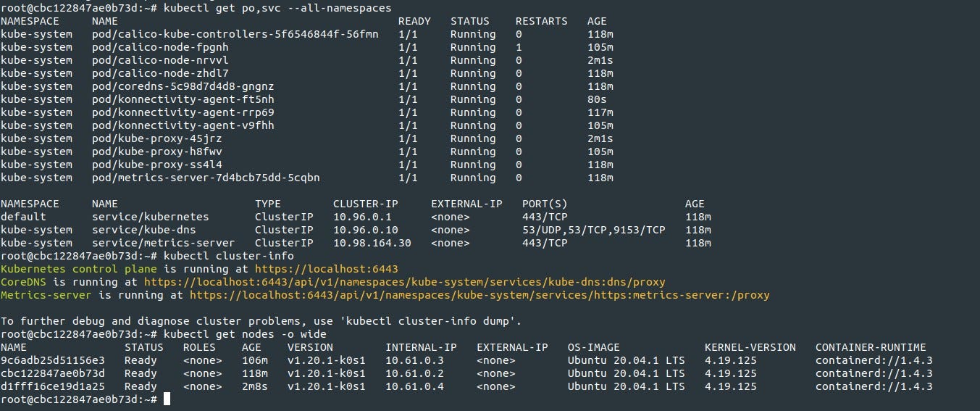Image resolution: width=980 pixels, height=411 pixels.
Task: Click RESTARTS value 1 for calico-node-fpgnh
Action: coord(519,47)
